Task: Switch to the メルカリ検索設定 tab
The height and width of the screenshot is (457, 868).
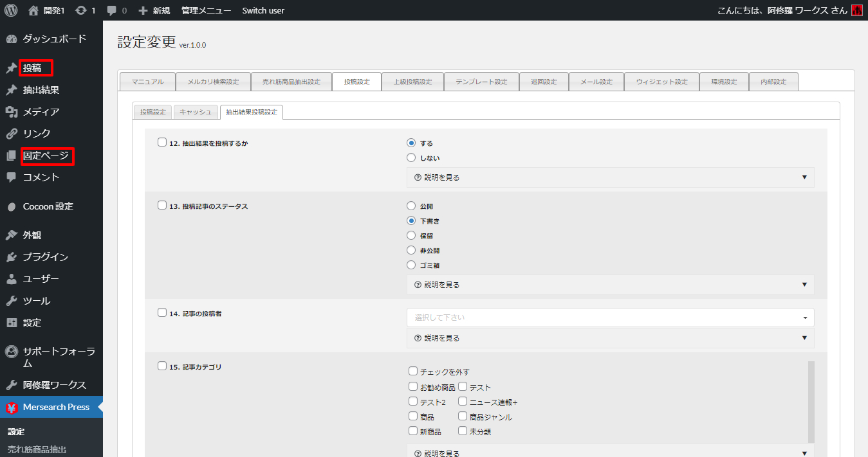Action: click(x=213, y=82)
